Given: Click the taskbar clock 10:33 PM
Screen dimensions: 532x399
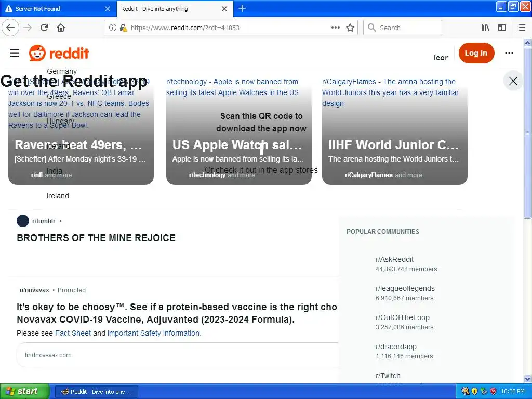Looking at the screenshot, I should tap(513, 392).
